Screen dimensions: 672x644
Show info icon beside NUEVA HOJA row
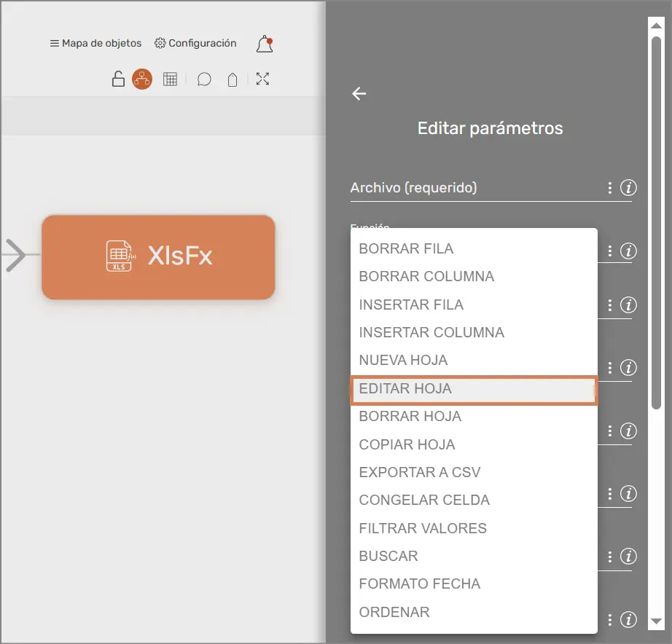click(628, 368)
